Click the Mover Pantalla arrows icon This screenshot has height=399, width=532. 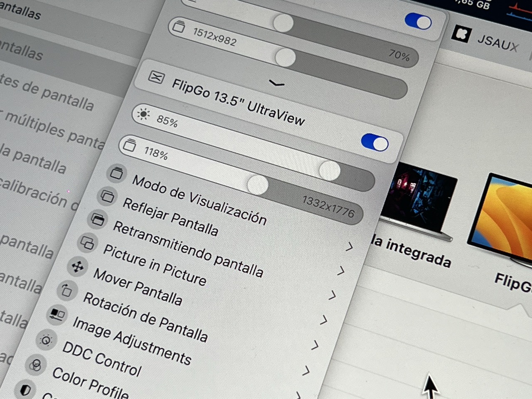pyautogui.click(x=77, y=266)
